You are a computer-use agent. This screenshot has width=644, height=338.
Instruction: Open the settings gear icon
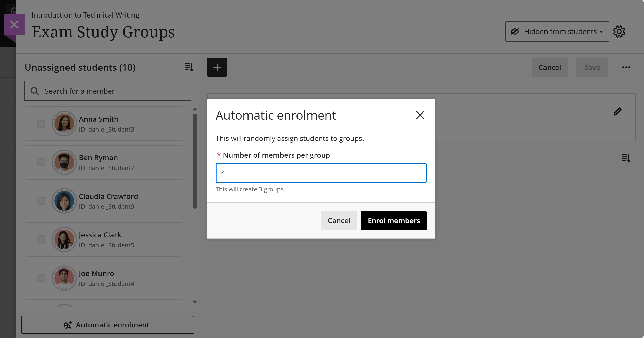coord(619,31)
